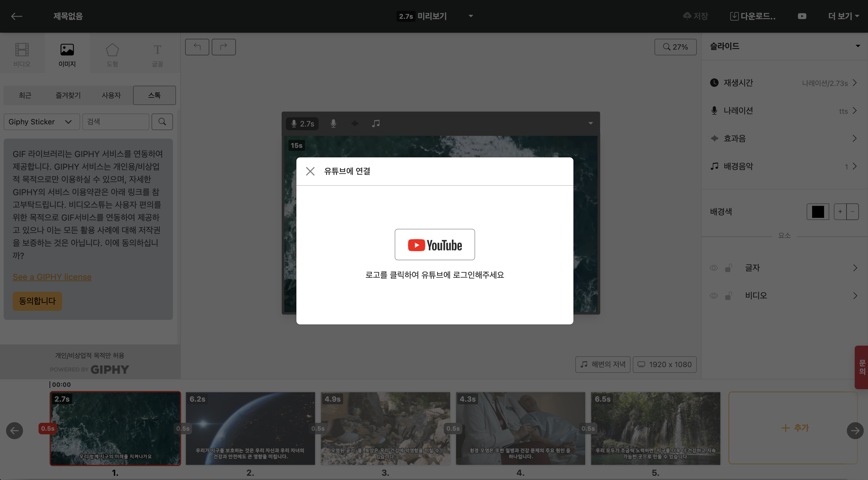The width and height of the screenshot is (868, 480).
Task: Select slide 5 waterfall thumbnail
Action: pyautogui.click(x=656, y=428)
